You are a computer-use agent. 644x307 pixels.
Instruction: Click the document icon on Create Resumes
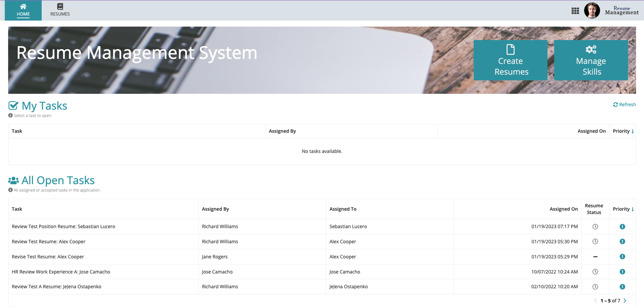(x=510, y=49)
